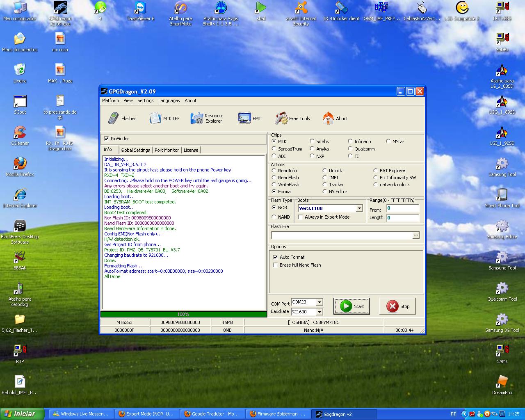
Task: Open Samsung Editor desktop icon
Action: (502, 229)
